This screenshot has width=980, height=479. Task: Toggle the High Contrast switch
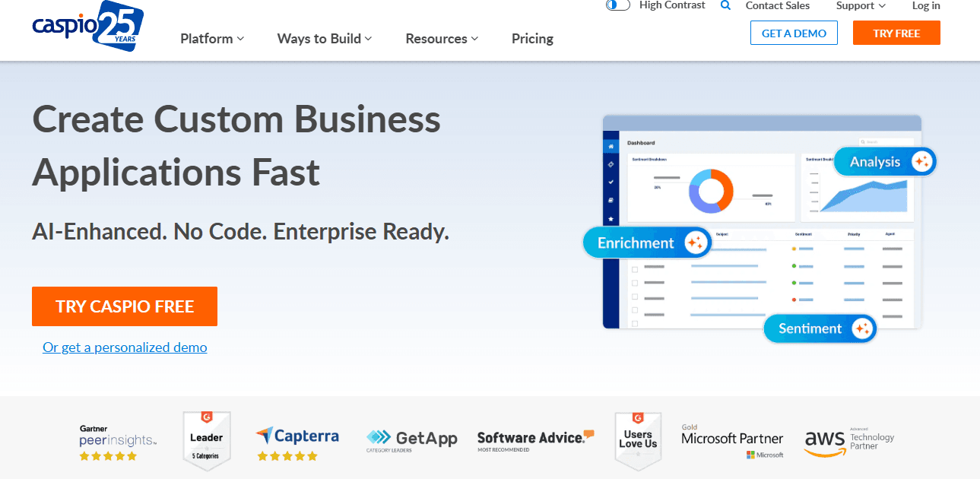[618, 5]
